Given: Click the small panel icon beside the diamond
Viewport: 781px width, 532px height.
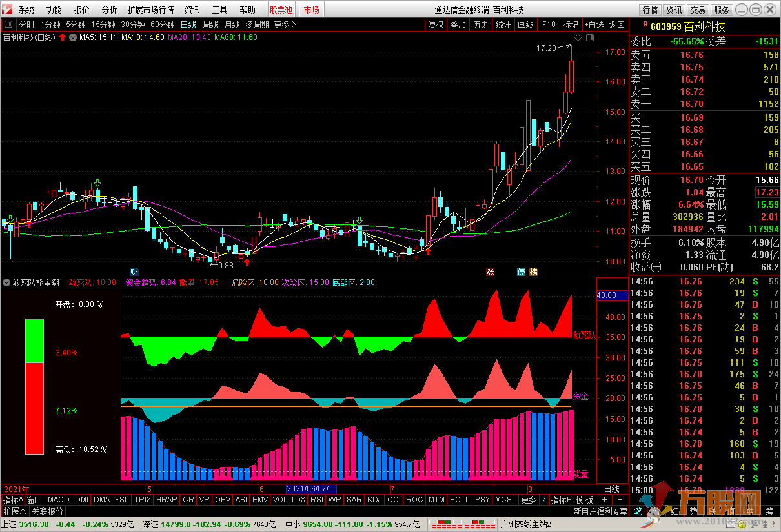Looking at the screenshot, I should (x=589, y=38).
